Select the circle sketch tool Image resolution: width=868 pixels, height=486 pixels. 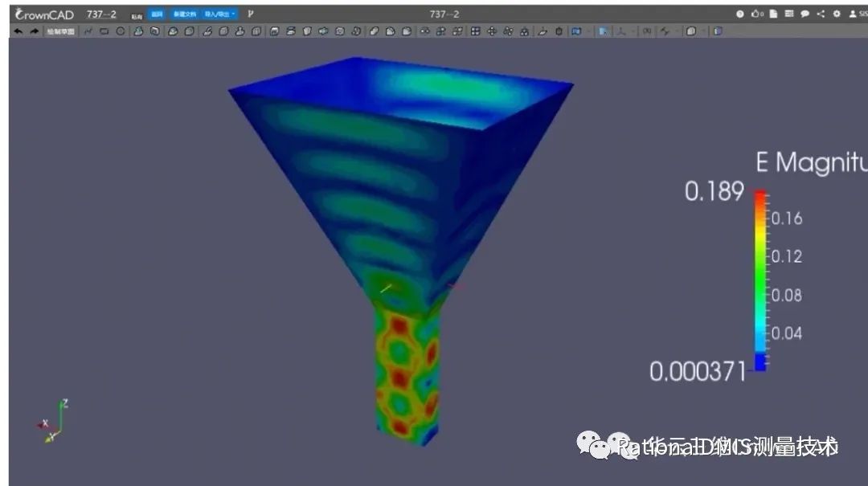pyautogui.click(x=121, y=31)
